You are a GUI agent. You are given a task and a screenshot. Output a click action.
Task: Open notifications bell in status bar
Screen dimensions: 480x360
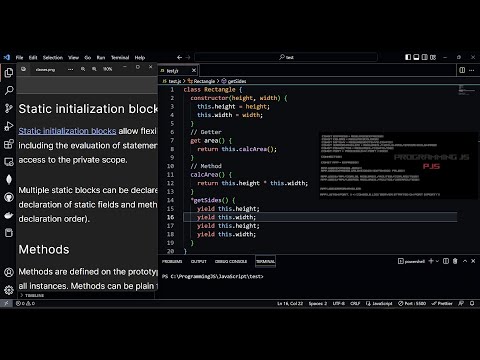pos(472,303)
